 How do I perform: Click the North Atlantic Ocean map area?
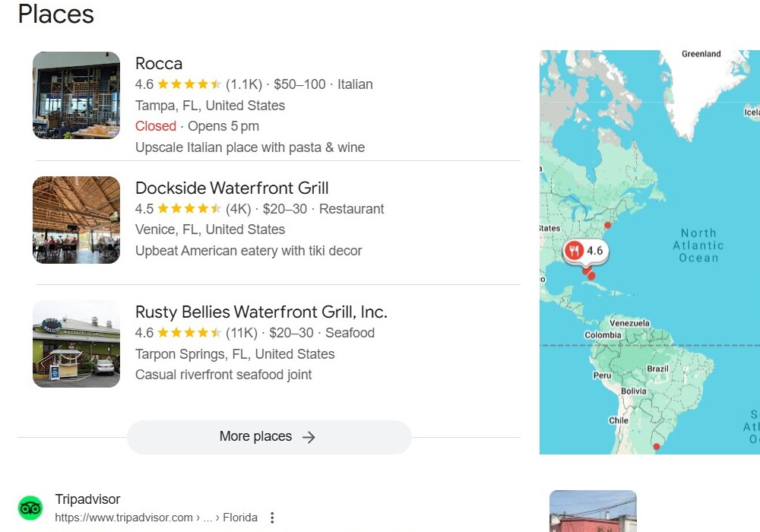click(698, 245)
